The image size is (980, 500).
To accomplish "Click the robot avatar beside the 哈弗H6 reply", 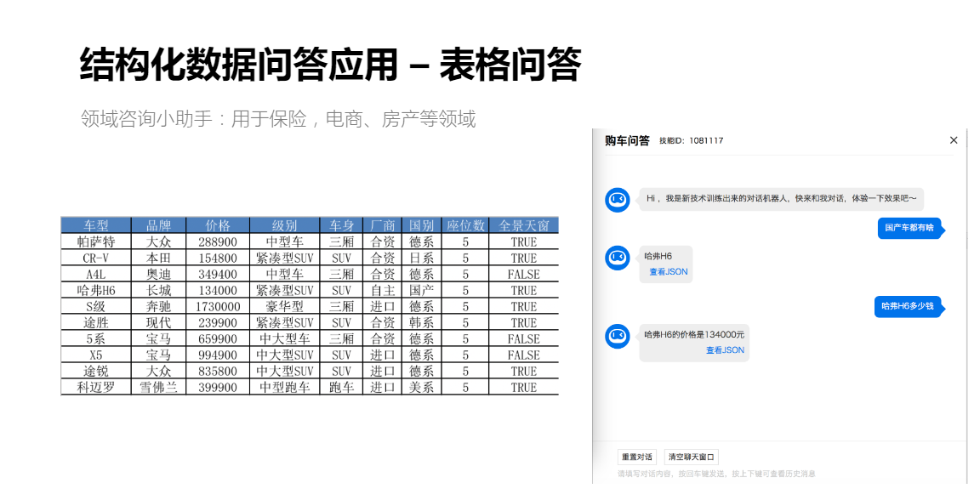I will click(x=618, y=258).
